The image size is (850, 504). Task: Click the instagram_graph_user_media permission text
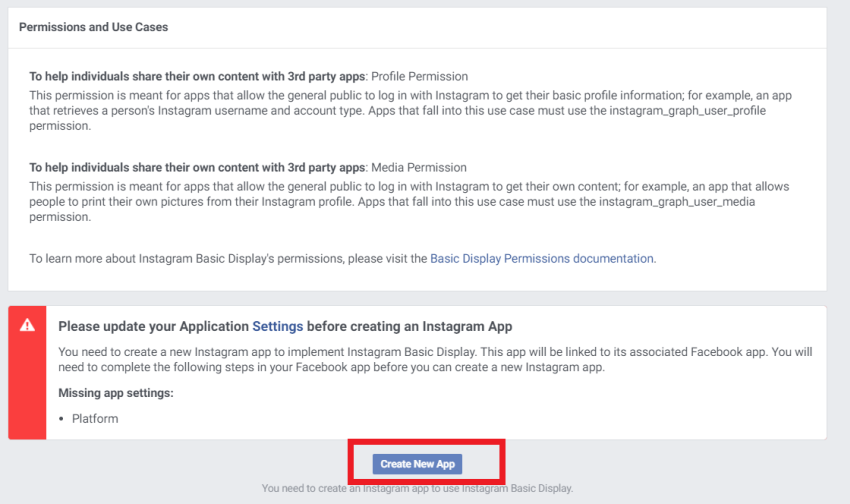pos(677,202)
